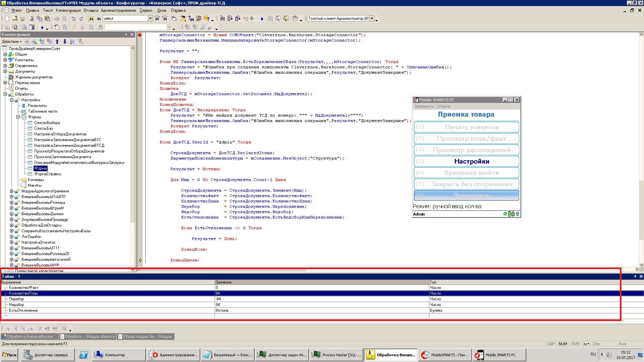Move tree item down with blue arrow

[65, 42]
